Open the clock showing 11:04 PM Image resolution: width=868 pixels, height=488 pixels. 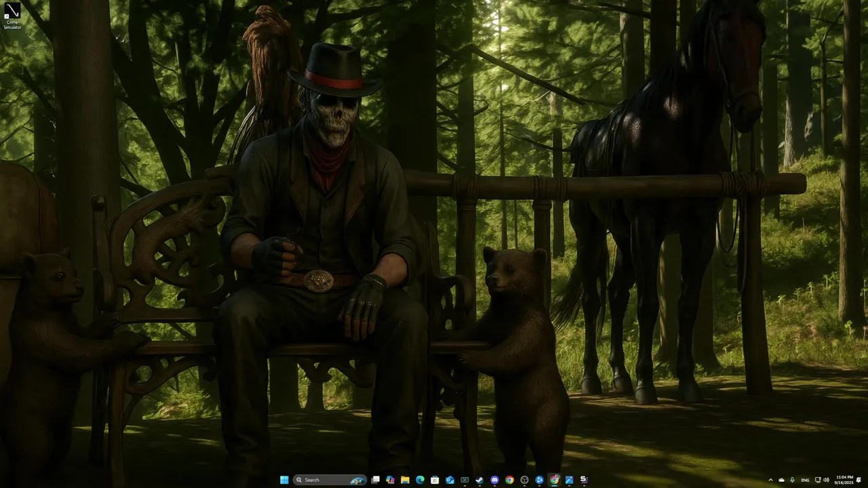coord(844,480)
